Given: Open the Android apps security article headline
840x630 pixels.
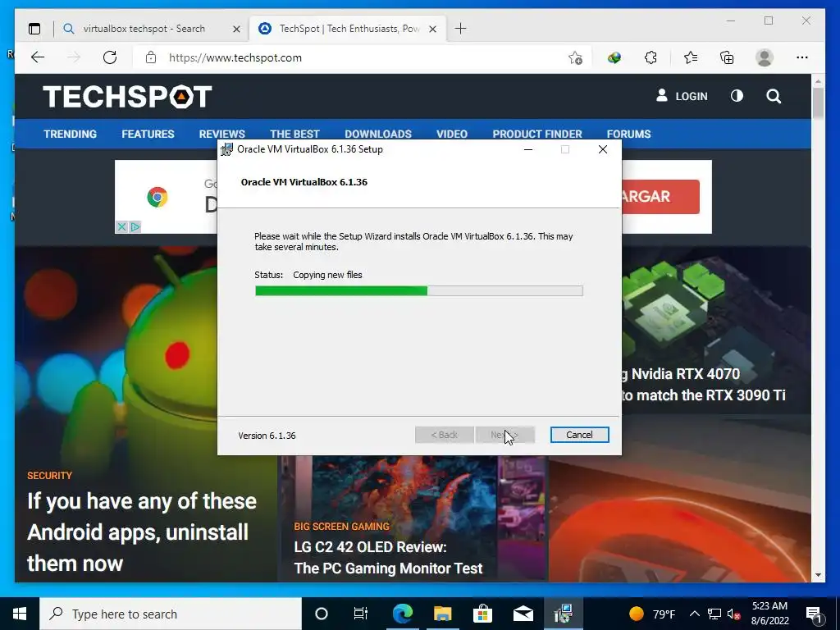Looking at the screenshot, I should tap(142, 532).
